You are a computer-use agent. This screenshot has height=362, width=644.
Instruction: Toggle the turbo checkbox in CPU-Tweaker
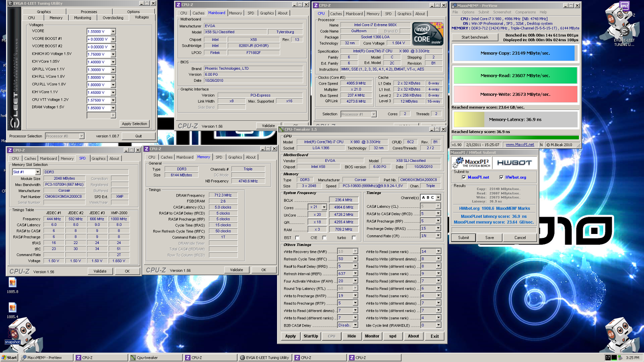tap(353, 238)
